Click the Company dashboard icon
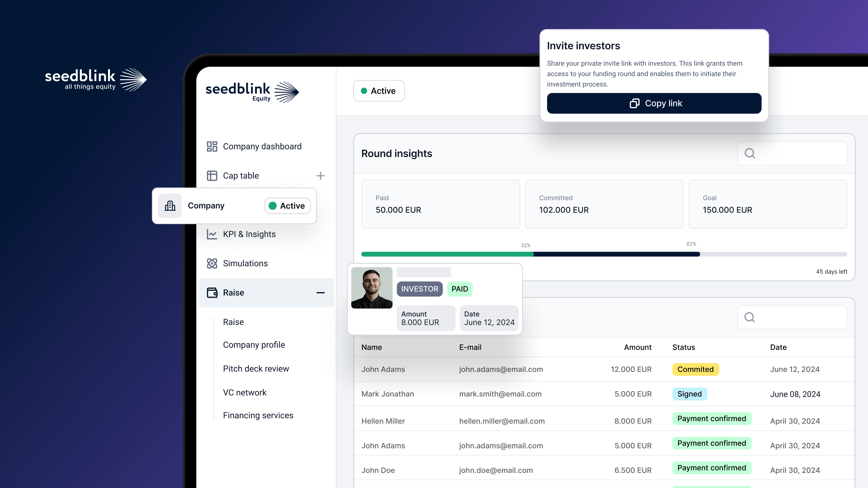This screenshot has width=868, height=488. click(212, 146)
